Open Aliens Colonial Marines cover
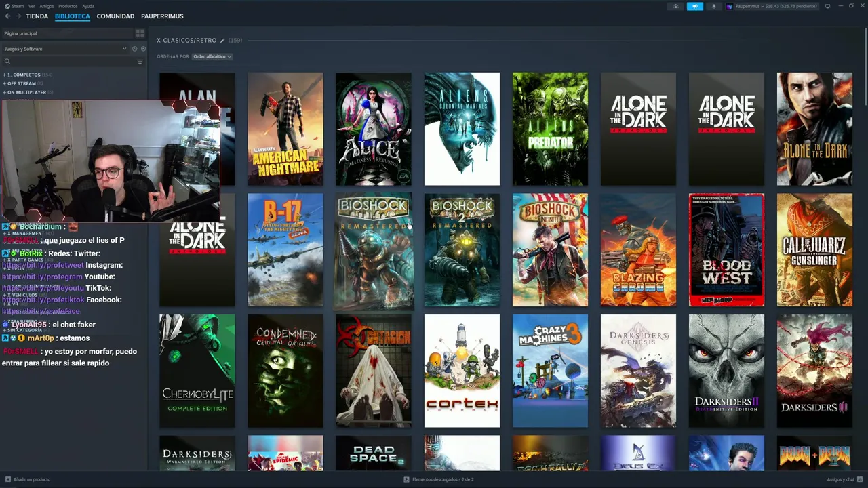Viewport: 868px width, 488px height. pos(462,129)
